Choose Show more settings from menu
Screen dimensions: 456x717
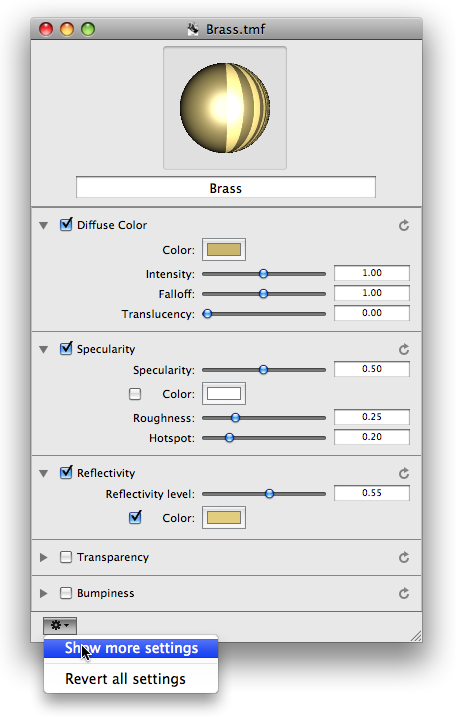click(131, 648)
